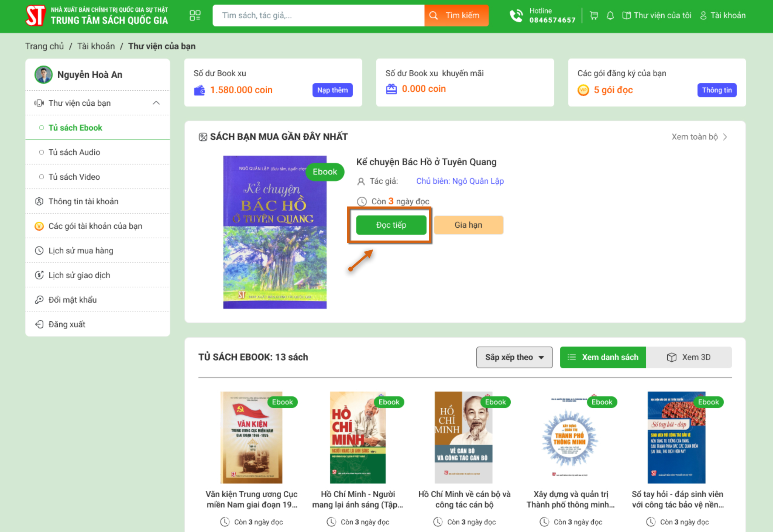
Task: Click the Nạp thêm button
Action: (x=333, y=90)
